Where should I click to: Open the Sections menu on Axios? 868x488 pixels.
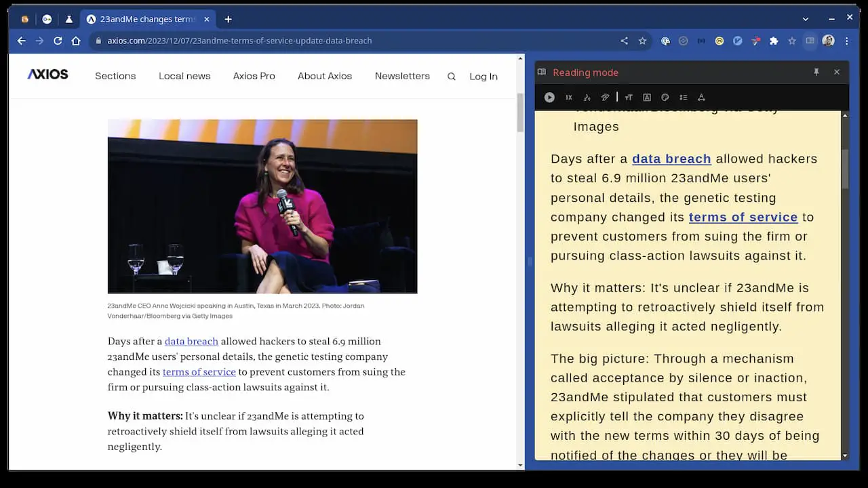click(x=115, y=76)
